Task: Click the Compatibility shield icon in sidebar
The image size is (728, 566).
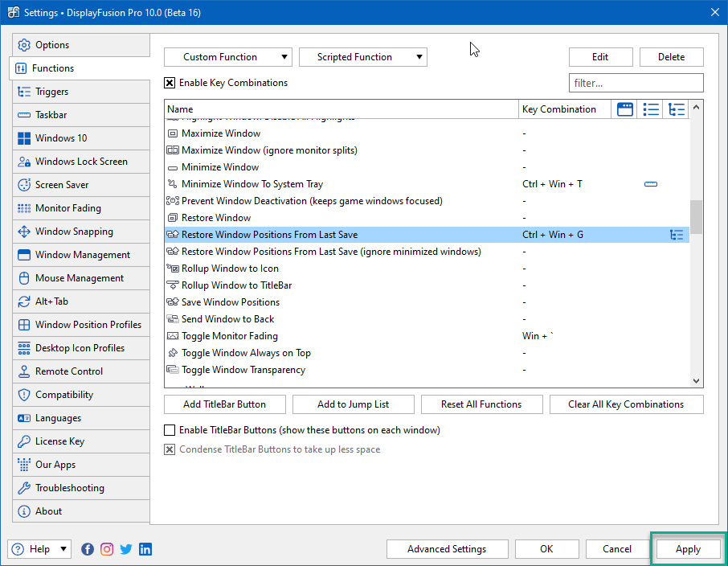Action: coord(24,395)
